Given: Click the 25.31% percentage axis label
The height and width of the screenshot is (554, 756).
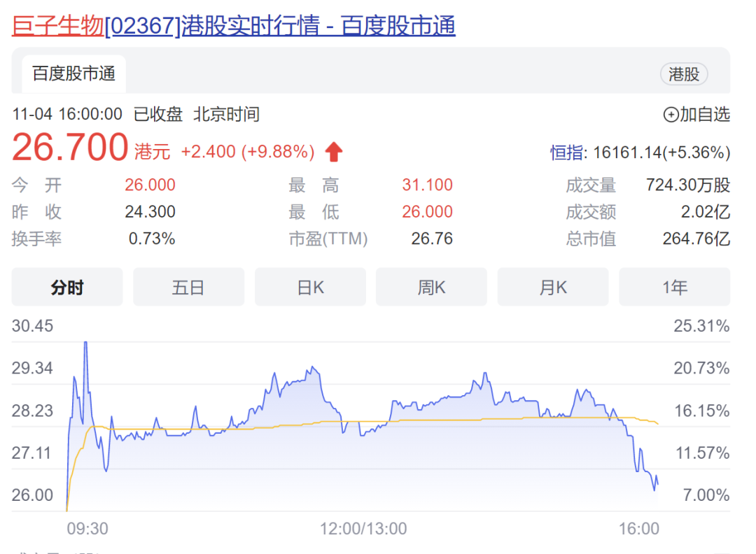Looking at the screenshot, I should click(x=701, y=326).
